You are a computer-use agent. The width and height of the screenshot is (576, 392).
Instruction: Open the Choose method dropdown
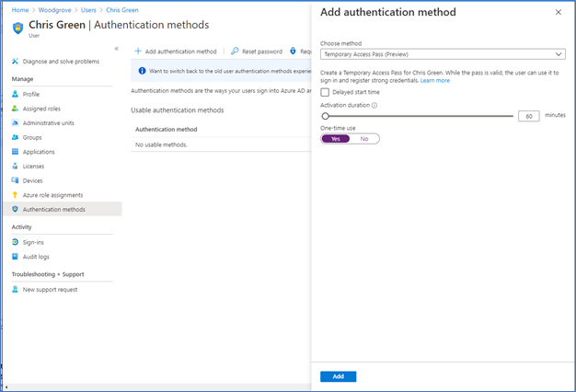pos(443,54)
